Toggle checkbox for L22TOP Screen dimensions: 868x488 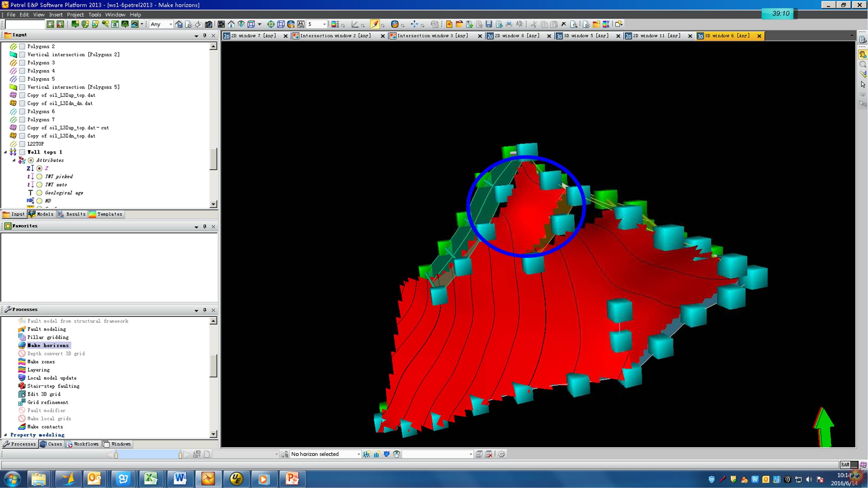point(22,144)
